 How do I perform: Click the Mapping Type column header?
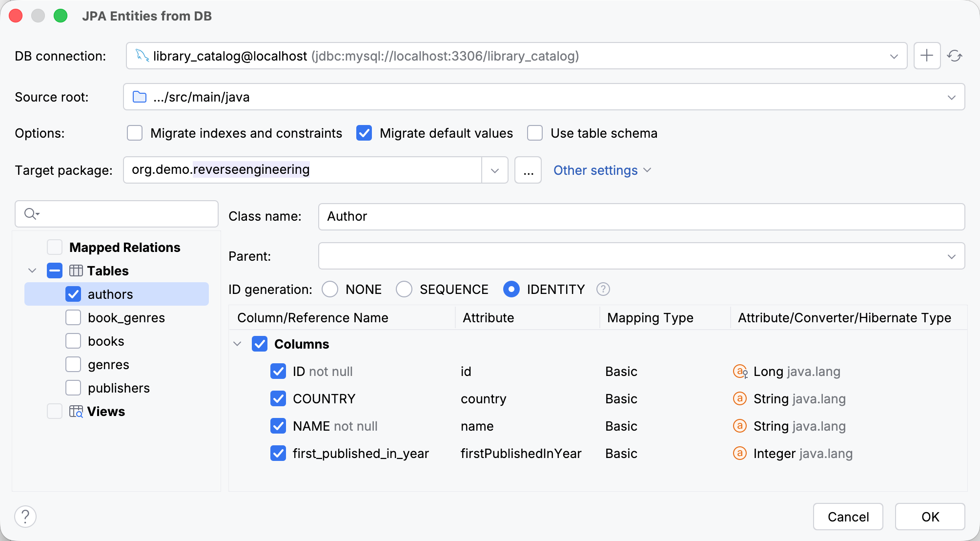coord(665,317)
